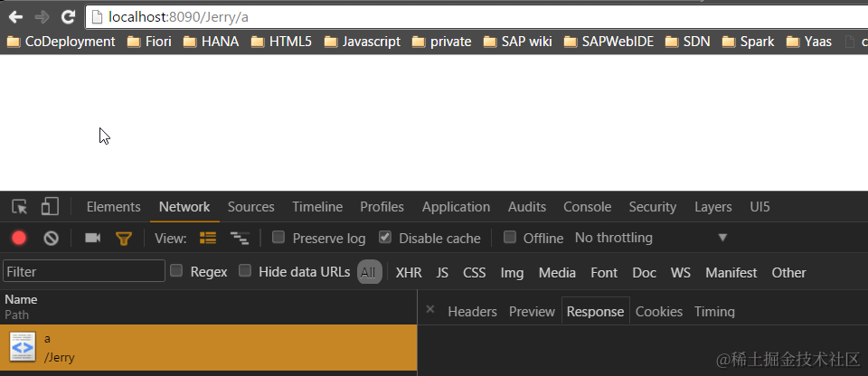Toggle the orange filter funnel icon

(x=124, y=239)
